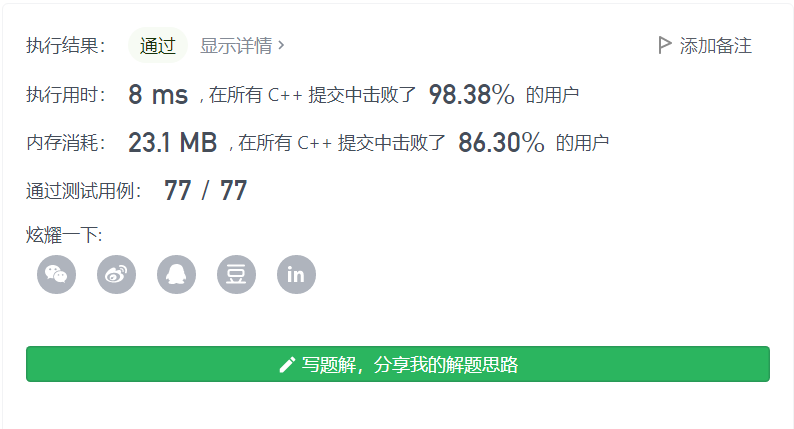The width and height of the screenshot is (794, 429).
Task: Click the 8 ms runtime value
Action: click(158, 95)
